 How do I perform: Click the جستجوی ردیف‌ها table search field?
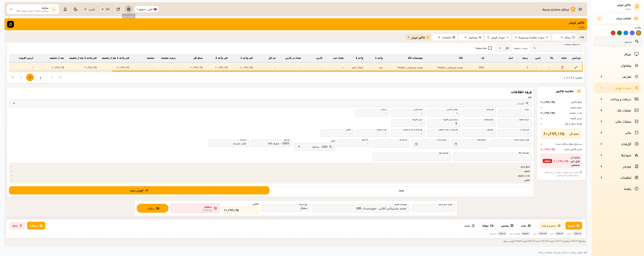pyautogui.click(x=556, y=48)
